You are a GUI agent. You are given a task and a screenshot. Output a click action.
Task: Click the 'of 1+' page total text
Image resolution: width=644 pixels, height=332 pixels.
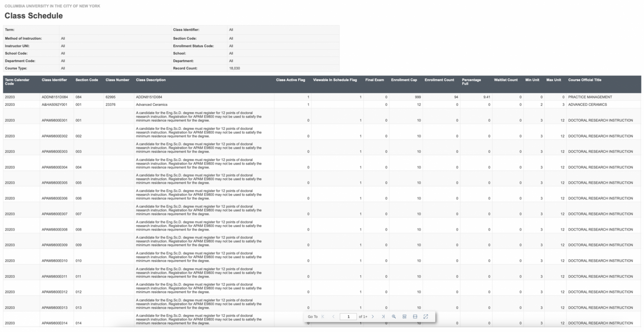pyautogui.click(x=363, y=317)
